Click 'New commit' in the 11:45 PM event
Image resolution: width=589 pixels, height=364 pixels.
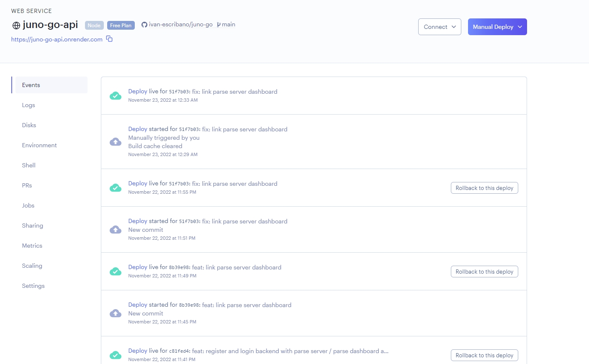coord(146,313)
